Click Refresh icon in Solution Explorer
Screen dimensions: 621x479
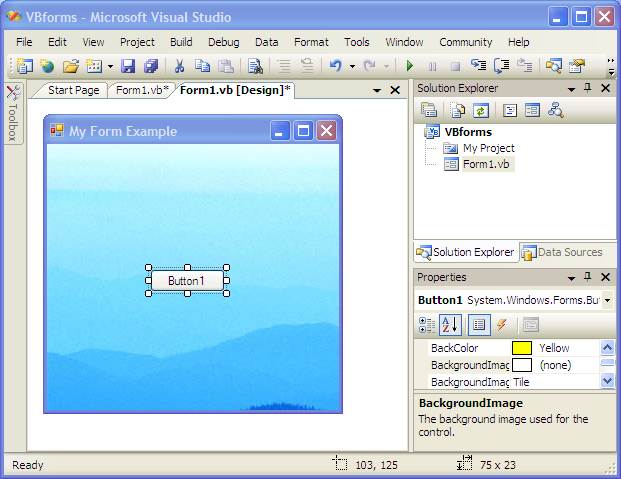tap(480, 110)
